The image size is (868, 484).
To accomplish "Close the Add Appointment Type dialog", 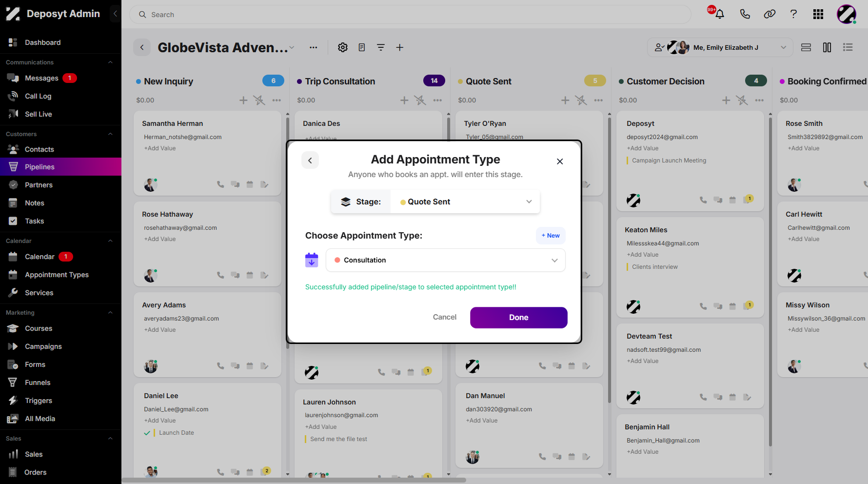I will click(560, 161).
